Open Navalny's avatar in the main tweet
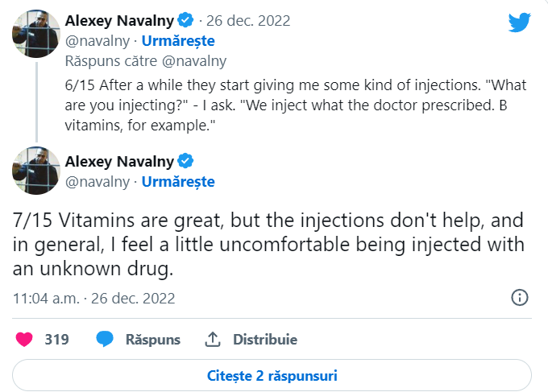 pyautogui.click(x=36, y=171)
